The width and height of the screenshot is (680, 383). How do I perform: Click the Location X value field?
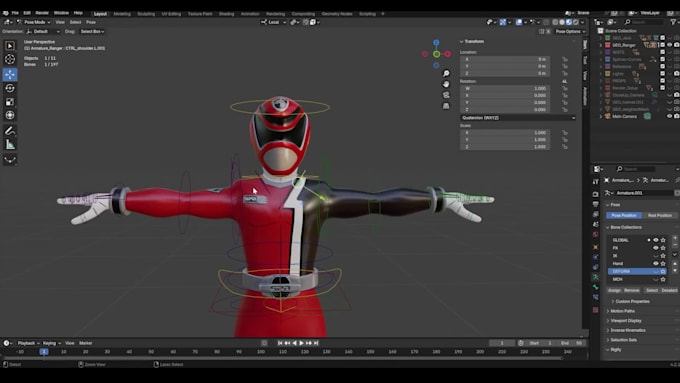[x=505, y=59]
